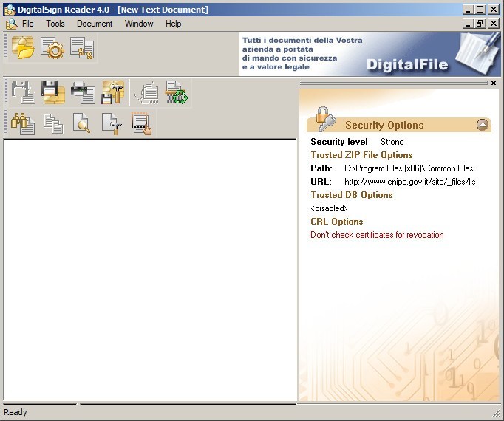Click the CRL Options heading
Viewport: 504px width, 421px height.
[x=336, y=222]
